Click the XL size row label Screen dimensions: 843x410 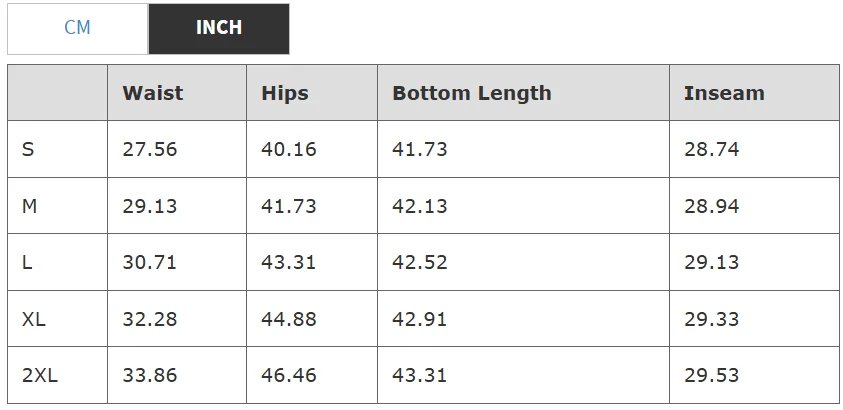33,319
